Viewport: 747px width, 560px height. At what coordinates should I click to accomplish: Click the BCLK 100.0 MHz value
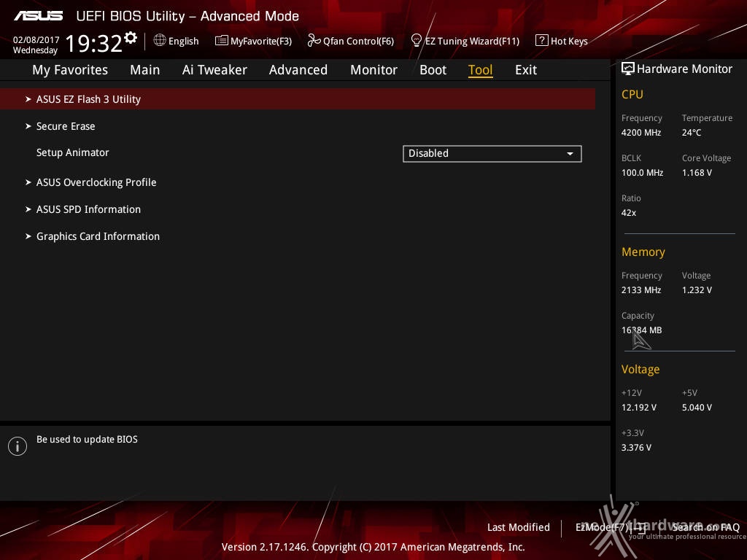pos(642,172)
